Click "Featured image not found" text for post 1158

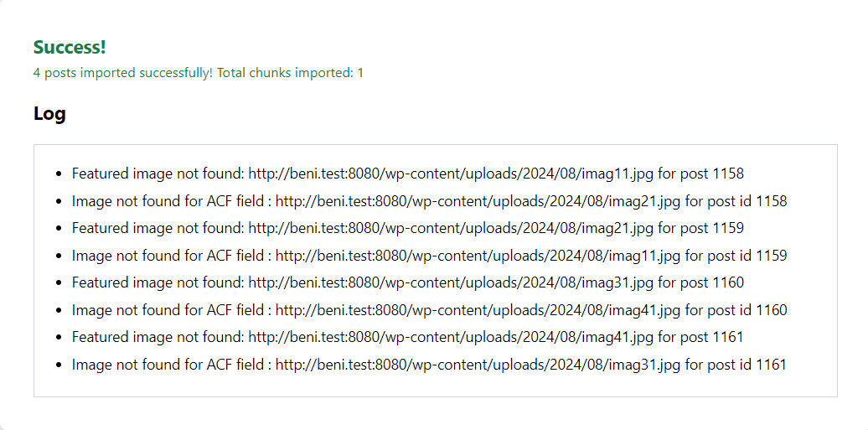158,174
